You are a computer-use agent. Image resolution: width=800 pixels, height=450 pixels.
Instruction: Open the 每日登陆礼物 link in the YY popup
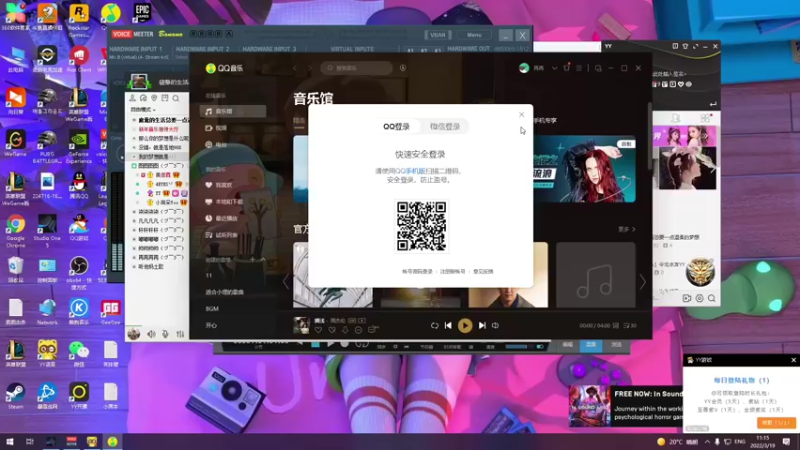[x=741, y=380]
